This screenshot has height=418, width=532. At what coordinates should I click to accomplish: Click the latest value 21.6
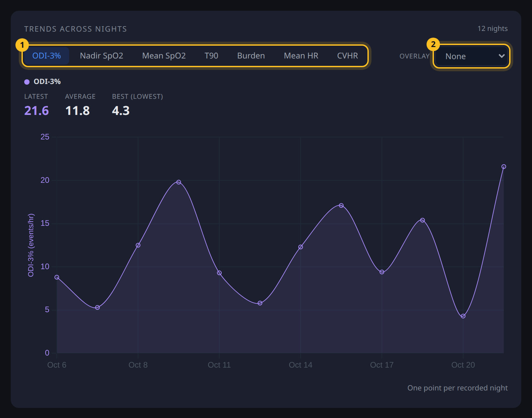pyautogui.click(x=37, y=111)
